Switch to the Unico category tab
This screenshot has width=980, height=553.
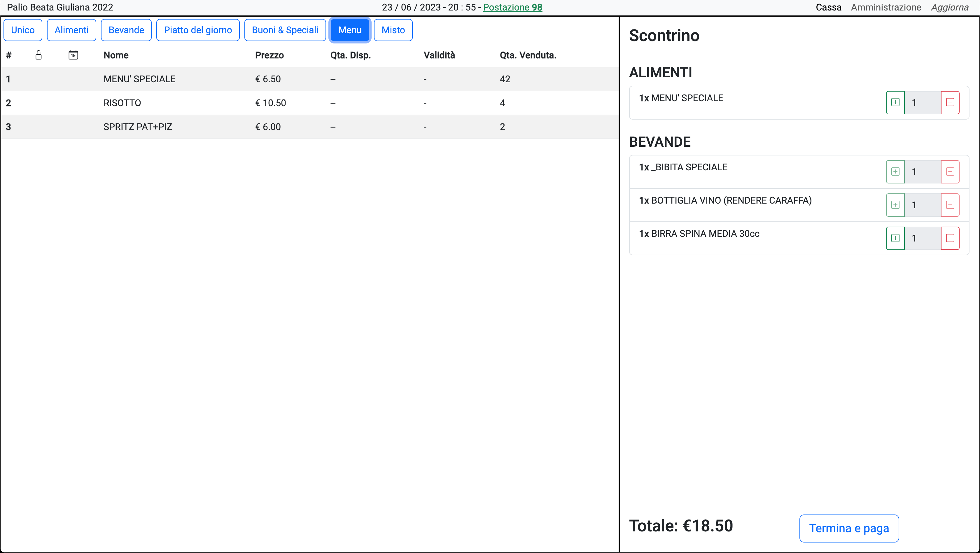[x=23, y=30]
